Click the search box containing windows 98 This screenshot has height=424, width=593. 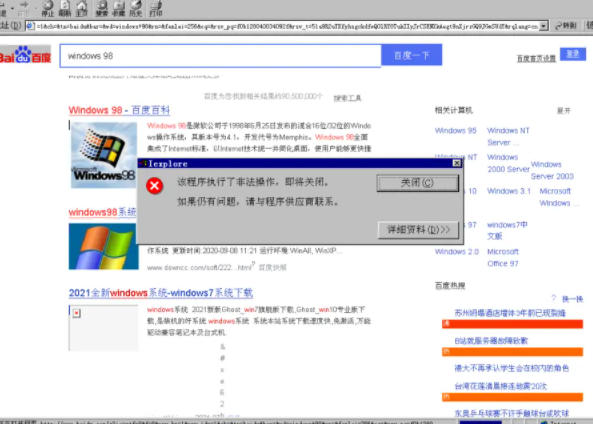[x=220, y=56]
